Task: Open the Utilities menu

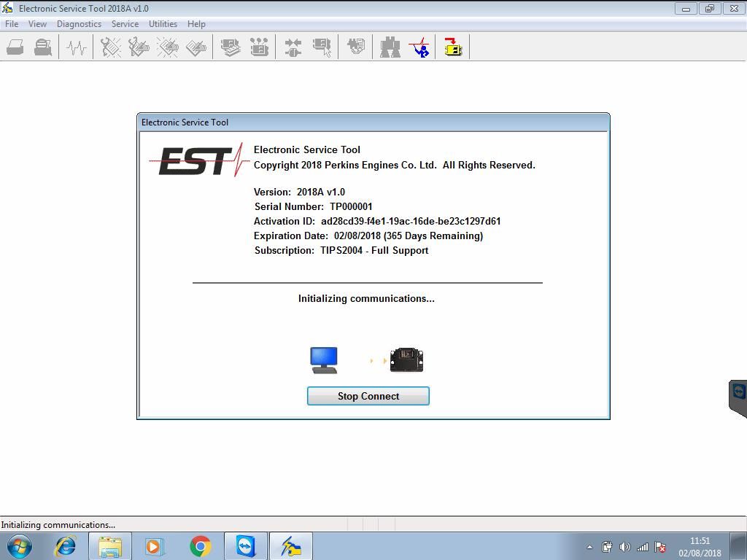Action: click(x=163, y=24)
